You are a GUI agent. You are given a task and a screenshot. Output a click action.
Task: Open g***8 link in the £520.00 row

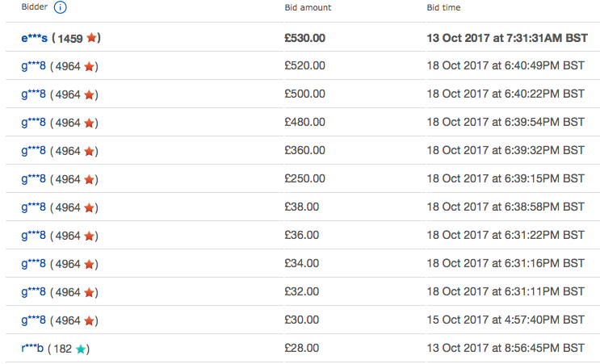(x=33, y=66)
